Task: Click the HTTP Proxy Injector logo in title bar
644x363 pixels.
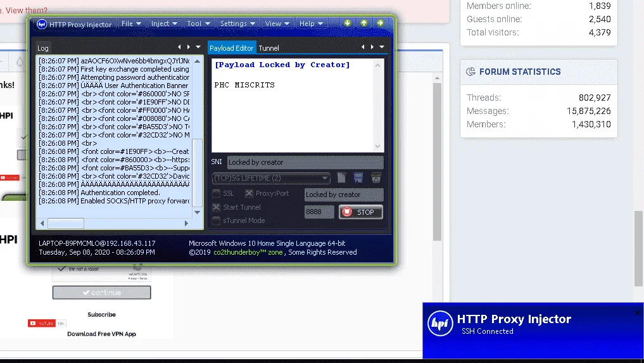Action: pos(42,24)
